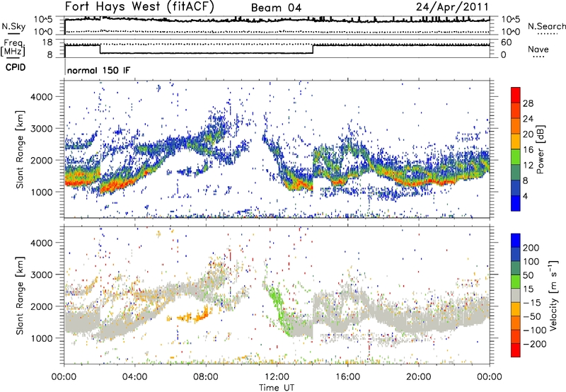Click the "100" label on Velocity scale
Viewport: 566px width, 392px height.
pos(531,262)
